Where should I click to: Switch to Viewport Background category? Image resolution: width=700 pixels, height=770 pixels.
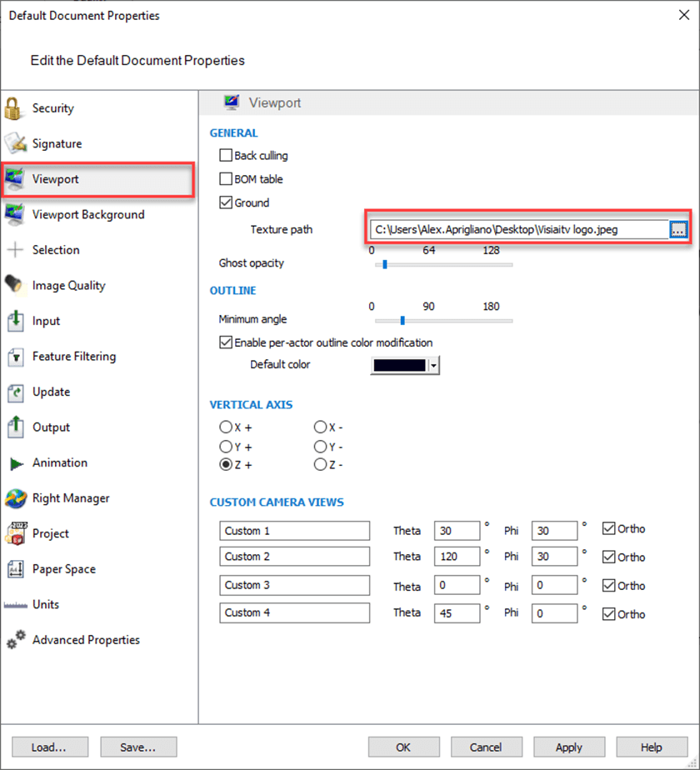[x=87, y=215]
